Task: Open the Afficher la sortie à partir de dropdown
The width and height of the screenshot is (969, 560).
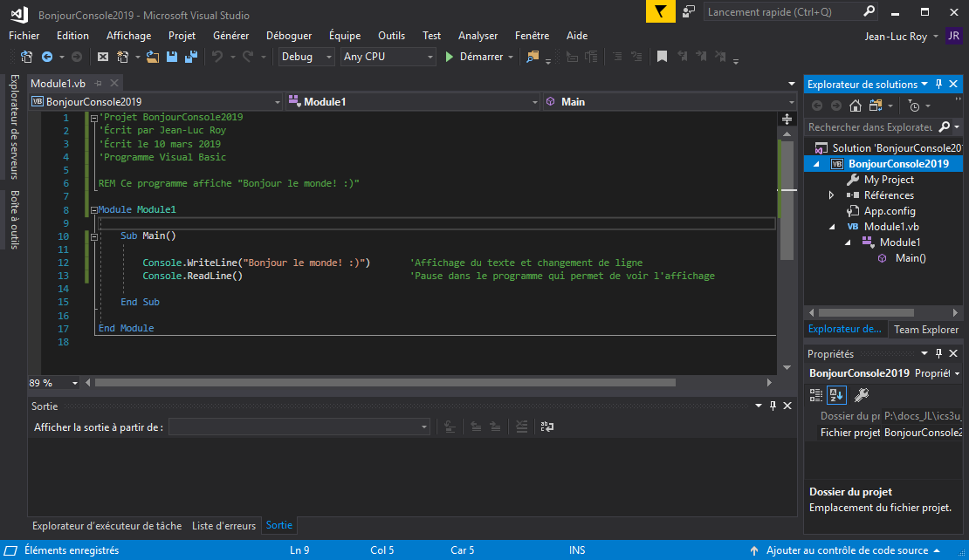Action: [x=299, y=427]
